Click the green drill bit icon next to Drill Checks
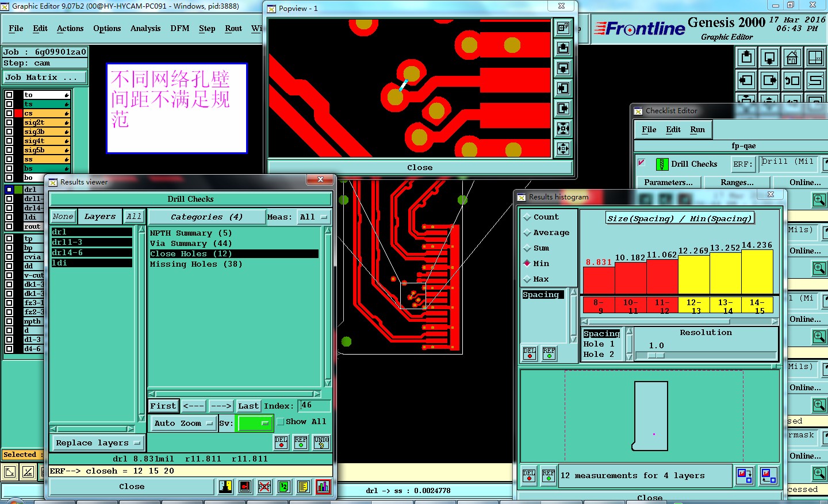828x504 pixels. pyautogui.click(x=662, y=164)
